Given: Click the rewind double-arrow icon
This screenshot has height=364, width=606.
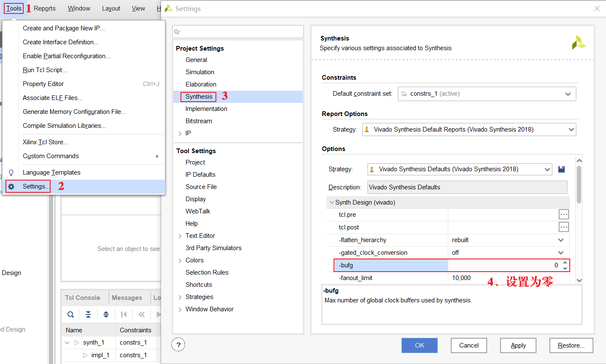Looking at the screenshot, I should 141,314.
